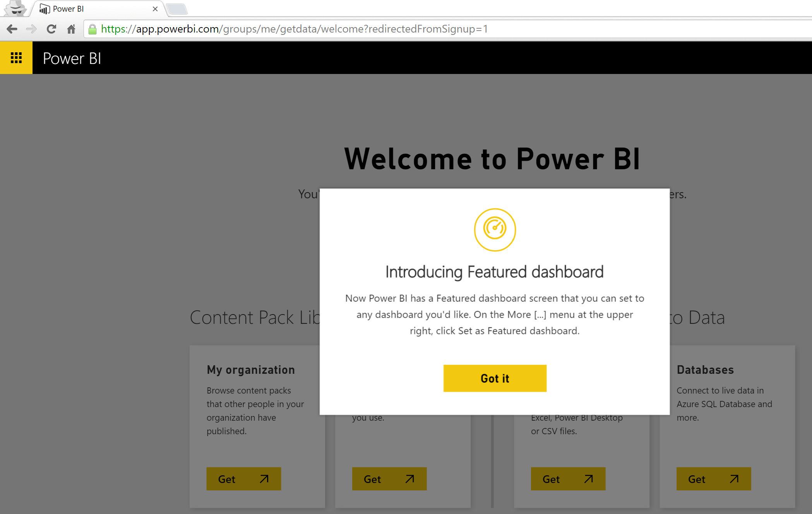This screenshot has height=514, width=812.
Task: Click Get under My organization
Action: [243, 479]
